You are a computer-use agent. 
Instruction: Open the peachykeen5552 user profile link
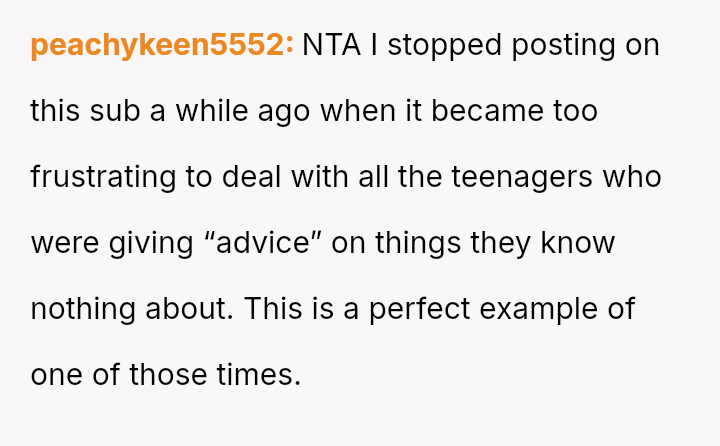coord(162,45)
